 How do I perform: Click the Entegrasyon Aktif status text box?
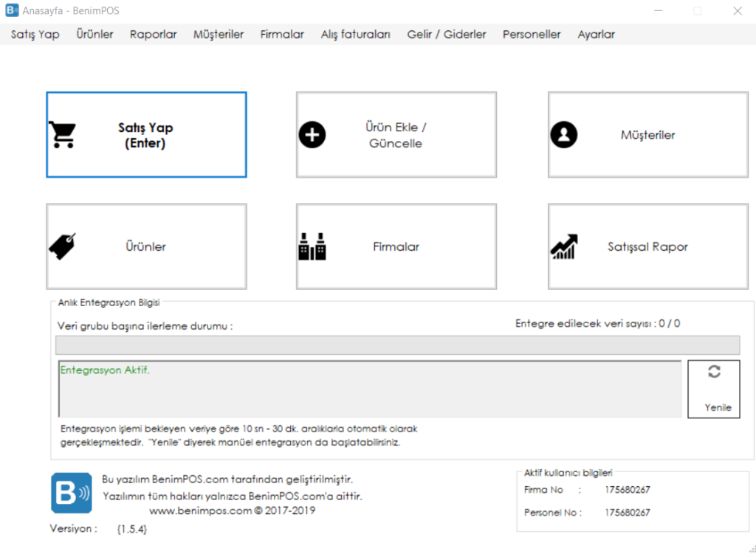pos(370,389)
